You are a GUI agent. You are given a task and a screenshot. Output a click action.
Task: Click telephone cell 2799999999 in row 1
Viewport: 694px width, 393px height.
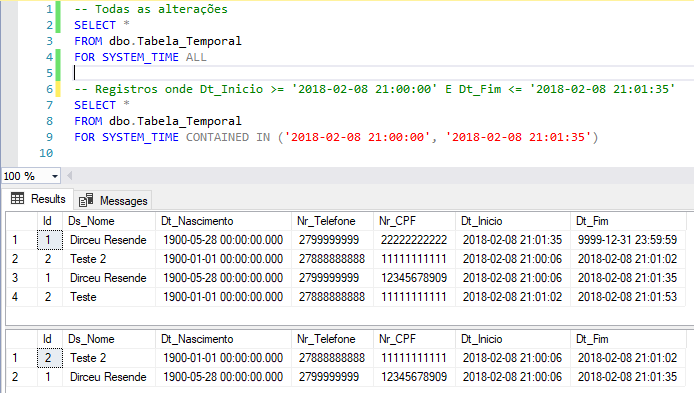332,240
